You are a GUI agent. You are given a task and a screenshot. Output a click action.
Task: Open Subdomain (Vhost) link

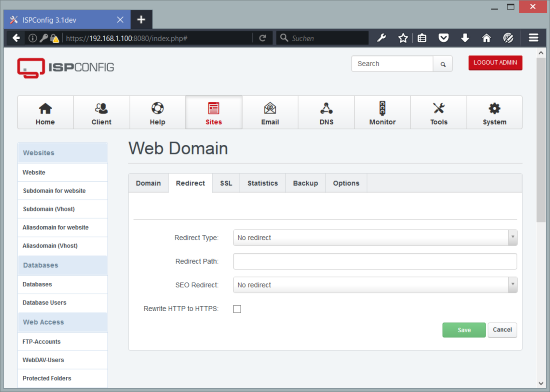click(62, 209)
